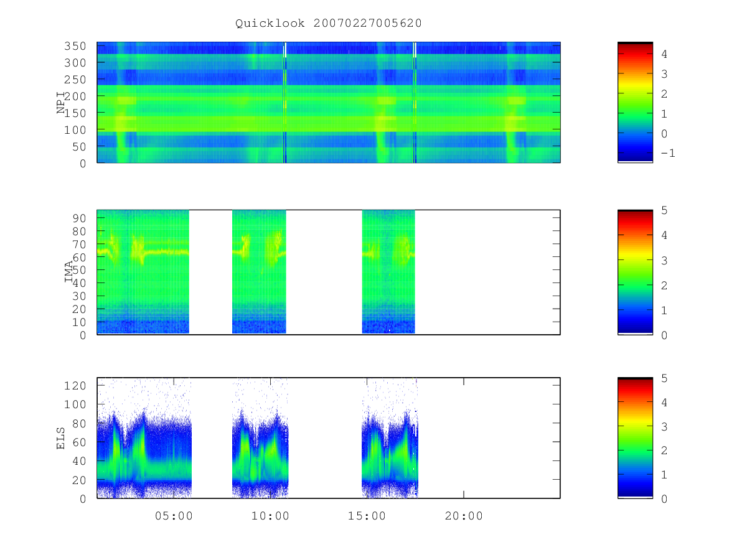This screenshot has width=747, height=560.
Task: Click the 20:00 time tick label
Action: [x=464, y=516]
